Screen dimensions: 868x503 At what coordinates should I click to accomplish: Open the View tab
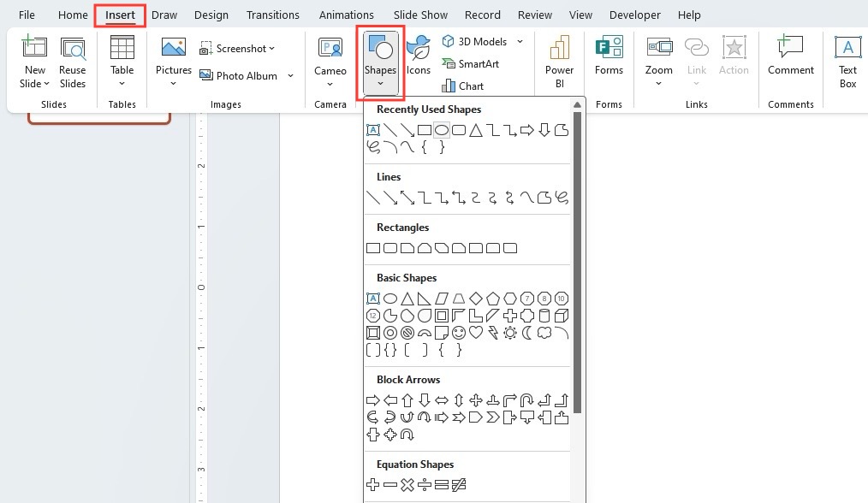click(580, 15)
